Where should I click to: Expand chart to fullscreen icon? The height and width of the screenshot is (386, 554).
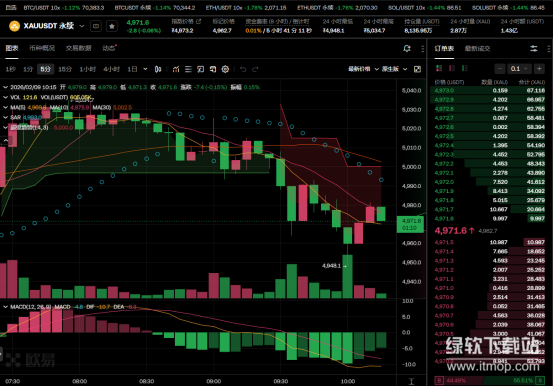pos(417,69)
